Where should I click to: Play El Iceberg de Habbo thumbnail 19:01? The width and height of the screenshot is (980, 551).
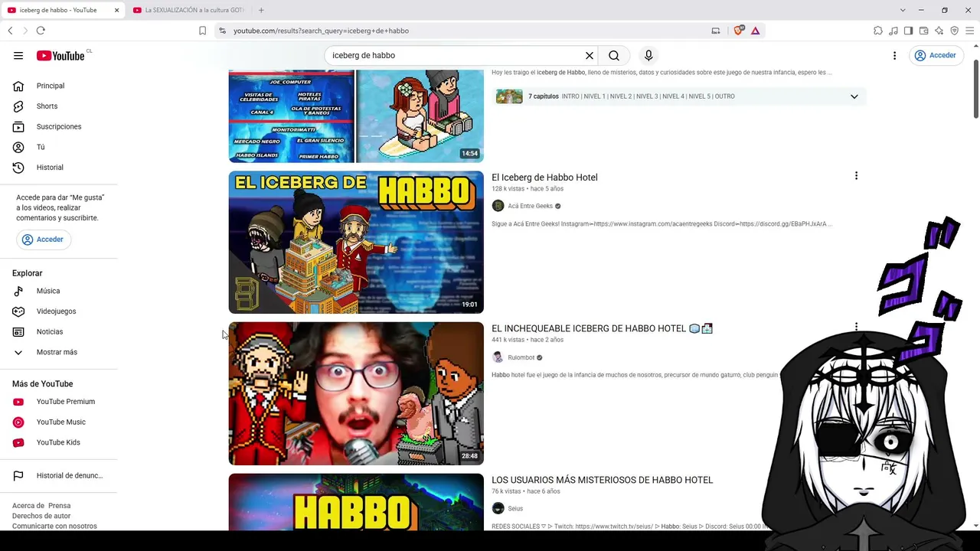[x=356, y=242]
